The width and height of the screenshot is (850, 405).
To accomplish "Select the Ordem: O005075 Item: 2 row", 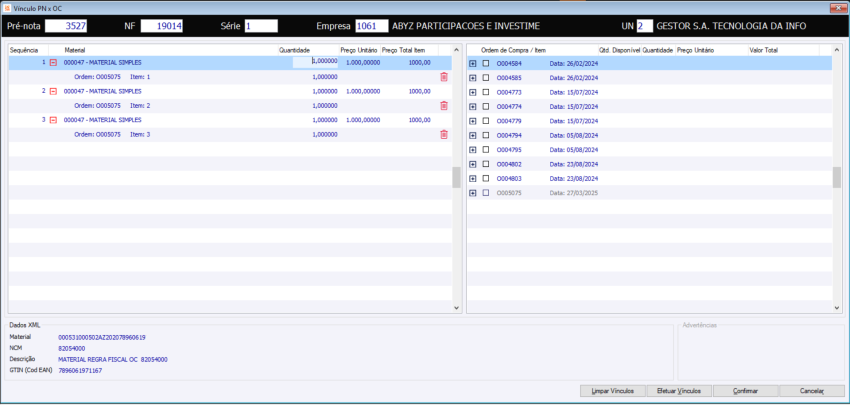I will click(230, 106).
